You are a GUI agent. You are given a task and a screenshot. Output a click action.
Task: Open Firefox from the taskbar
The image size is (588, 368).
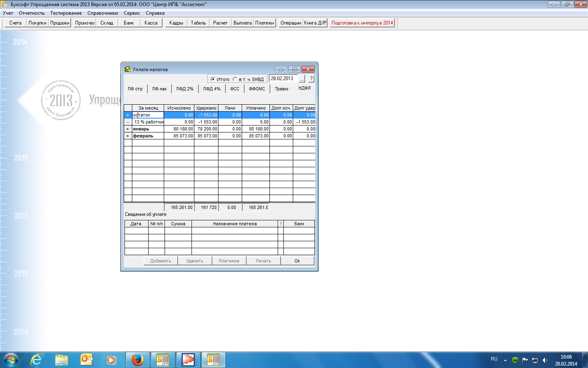[x=137, y=360]
